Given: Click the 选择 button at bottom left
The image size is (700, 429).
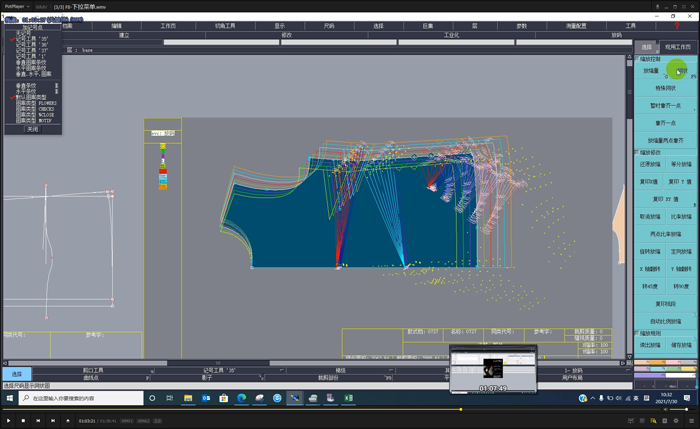Looking at the screenshot, I should click(17, 374).
